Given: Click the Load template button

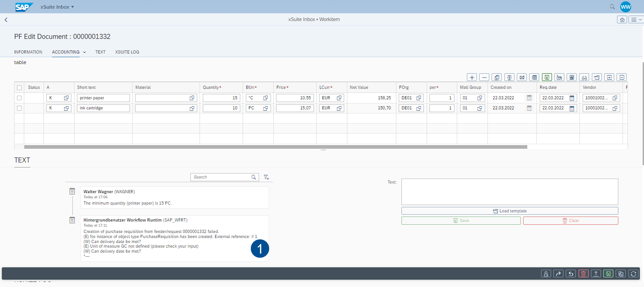Looking at the screenshot, I should (x=509, y=211).
